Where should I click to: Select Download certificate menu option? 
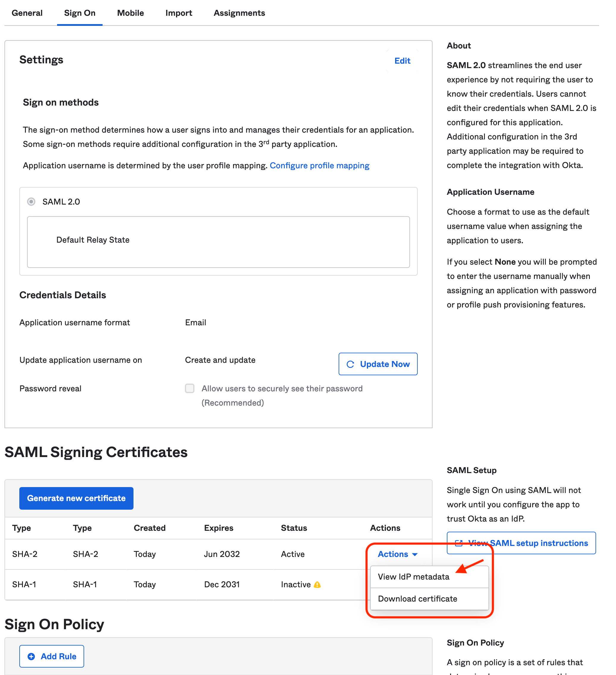[417, 599]
